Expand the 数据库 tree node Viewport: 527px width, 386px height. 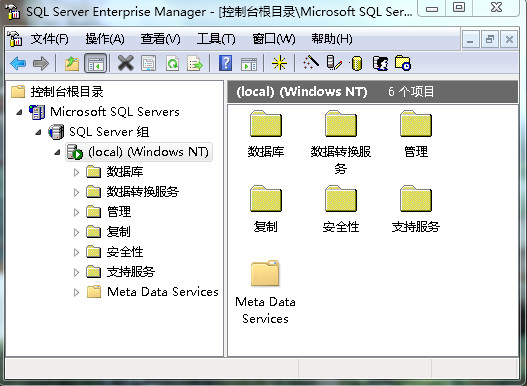pos(76,172)
